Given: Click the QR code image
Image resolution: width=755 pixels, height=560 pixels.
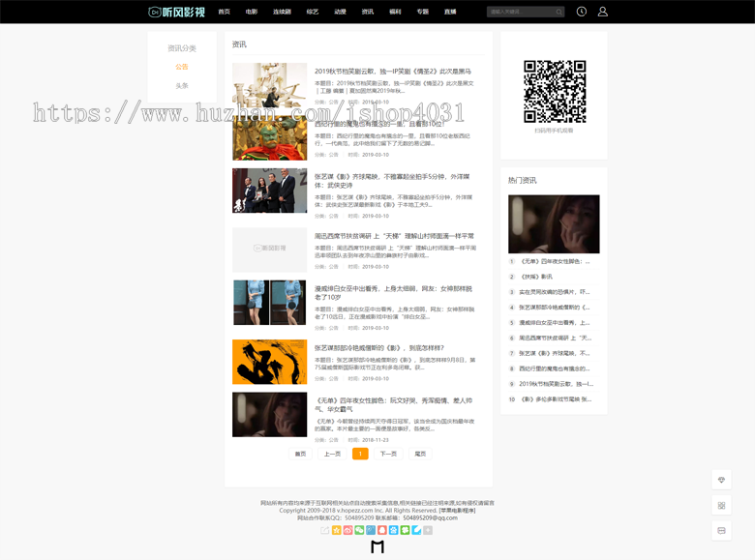Looking at the screenshot, I should (x=555, y=92).
